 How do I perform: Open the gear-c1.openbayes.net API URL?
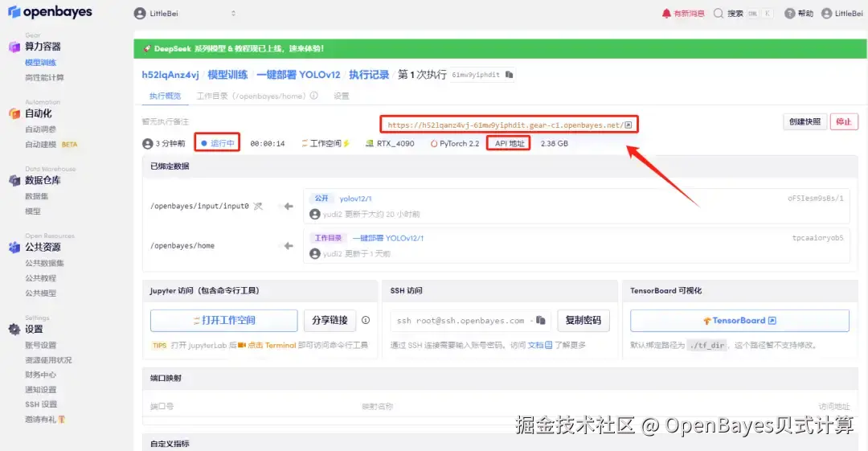point(505,125)
